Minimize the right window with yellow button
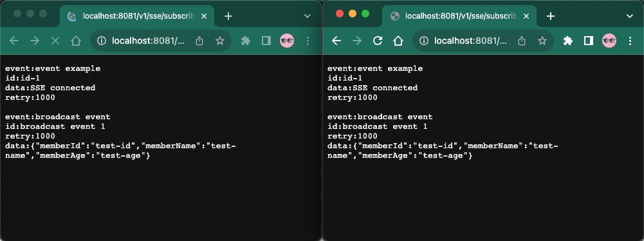The image size is (644, 241). [353, 14]
